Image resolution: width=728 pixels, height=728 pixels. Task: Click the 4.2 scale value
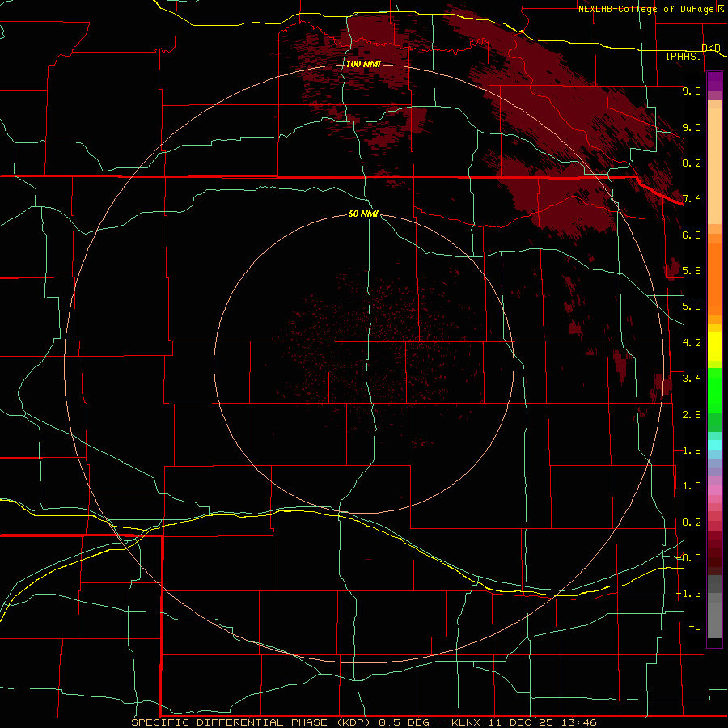point(692,343)
